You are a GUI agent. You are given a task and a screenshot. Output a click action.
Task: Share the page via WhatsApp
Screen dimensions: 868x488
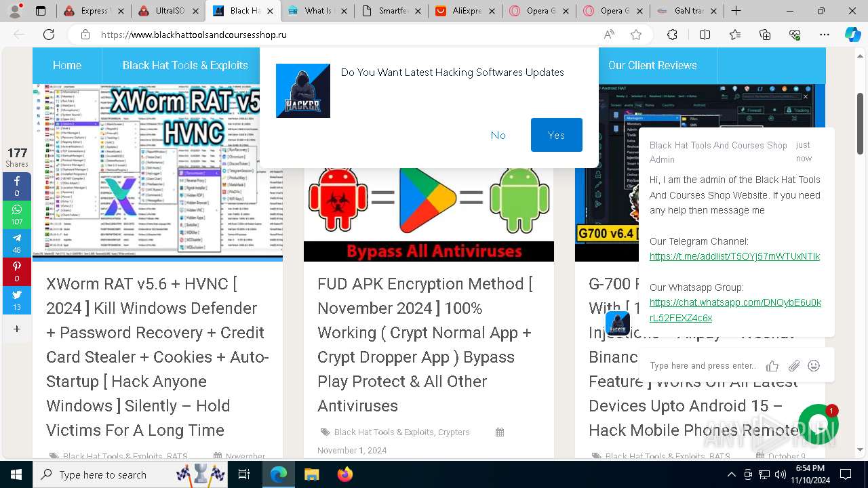coord(17,215)
